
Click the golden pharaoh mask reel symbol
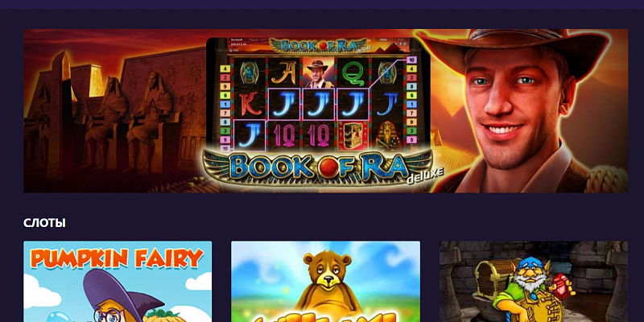pyautogui.click(x=387, y=134)
